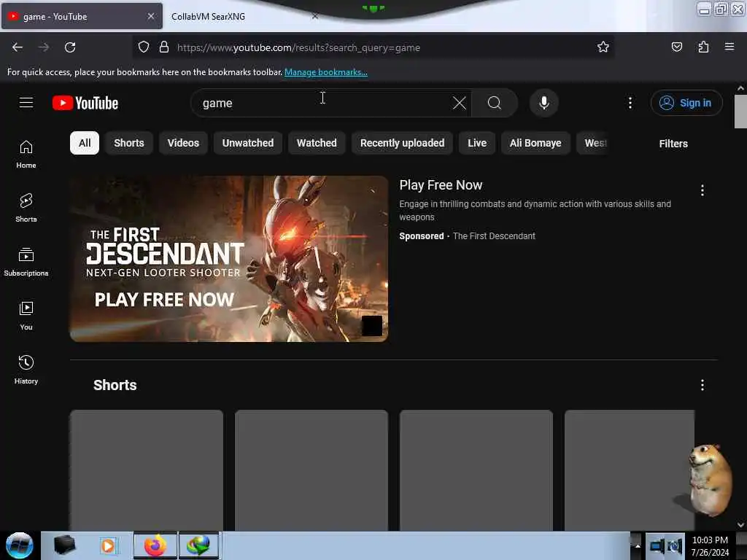The image size is (747, 560).
Task: Clear the search box with the X
Action: tap(460, 103)
